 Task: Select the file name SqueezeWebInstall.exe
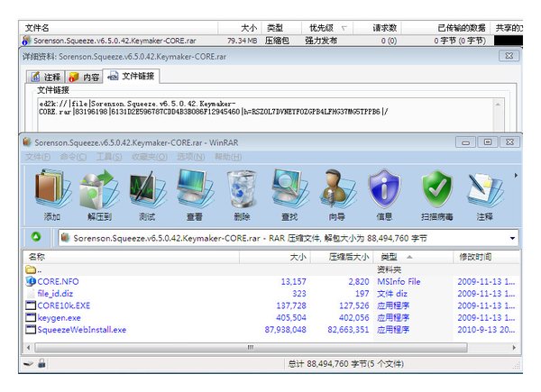82,330
